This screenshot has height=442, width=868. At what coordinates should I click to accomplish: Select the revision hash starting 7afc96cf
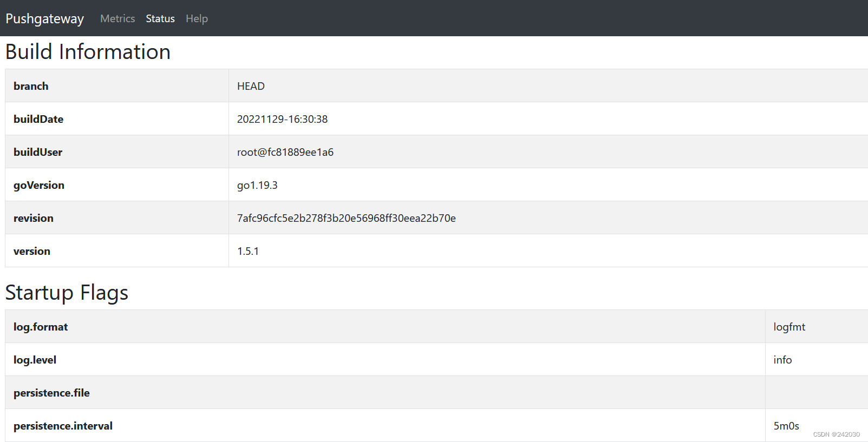coord(347,218)
